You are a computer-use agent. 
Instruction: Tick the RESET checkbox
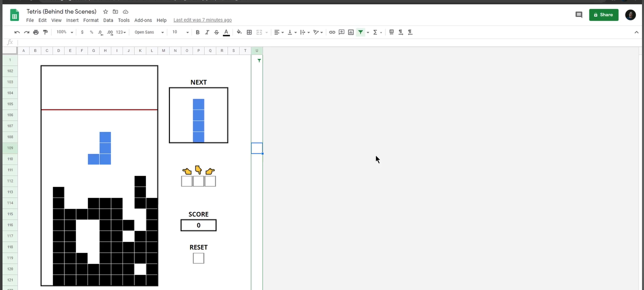point(198,258)
